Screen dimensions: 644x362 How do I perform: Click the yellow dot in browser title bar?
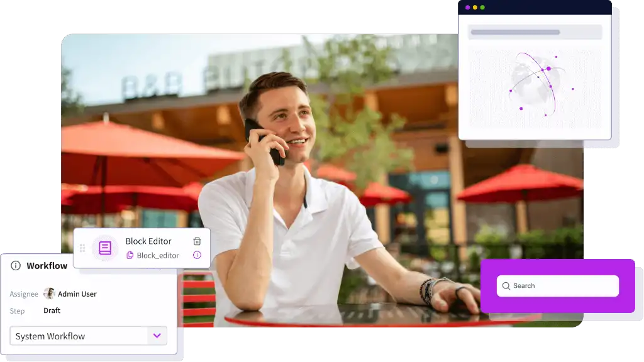pos(475,8)
